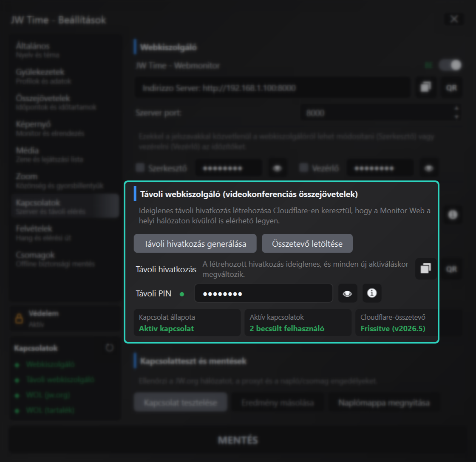The width and height of the screenshot is (476, 462).
Task: Open the Képernyő settings section
Action: click(65, 128)
